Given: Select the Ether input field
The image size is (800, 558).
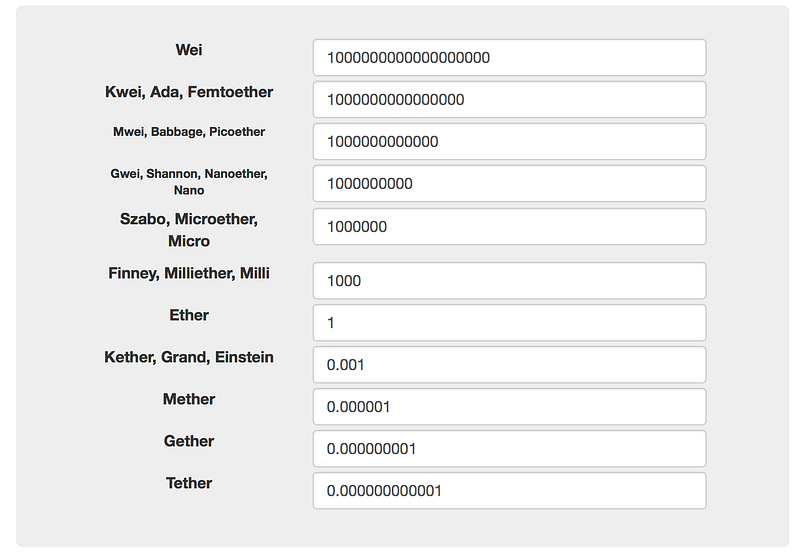Looking at the screenshot, I should (x=509, y=323).
